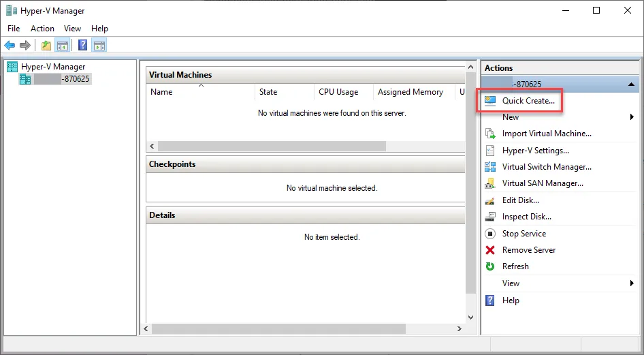Viewport: 644px width, 355px height.
Task: Click Virtual Machines horizontal scrollbar thumb
Action: (x=272, y=146)
